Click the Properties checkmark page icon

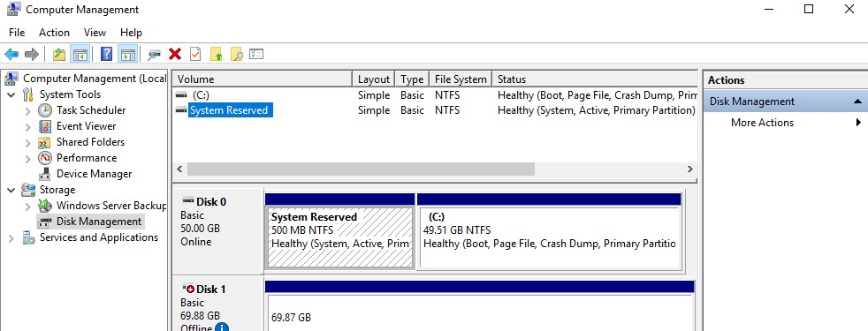[x=195, y=54]
